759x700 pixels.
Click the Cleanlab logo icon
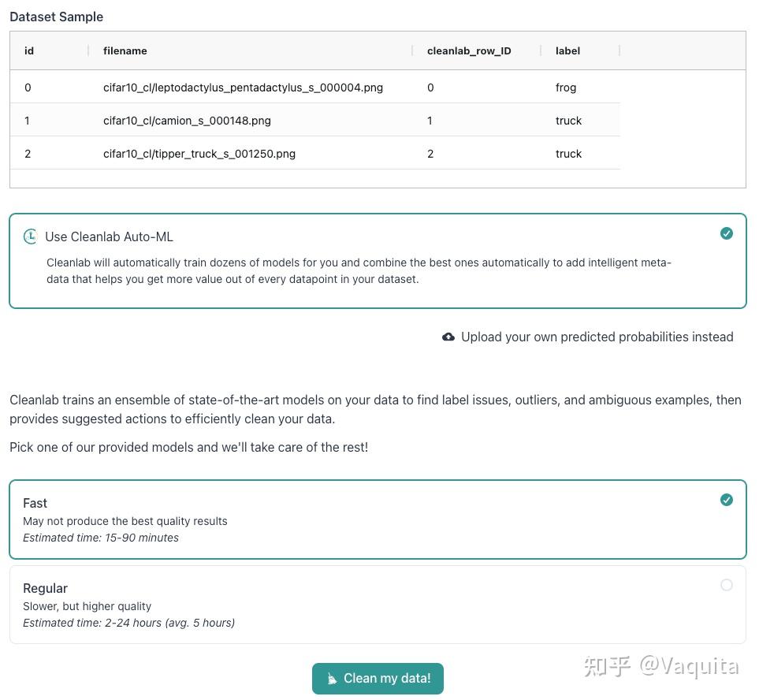tap(30, 236)
